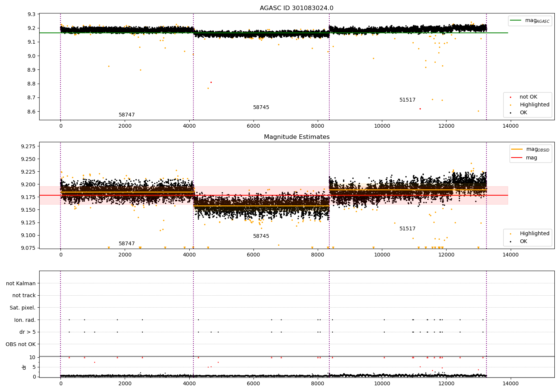Click the 10000 tick on the middle x-axis
This screenshot has height=392, width=560.
pos(382,255)
